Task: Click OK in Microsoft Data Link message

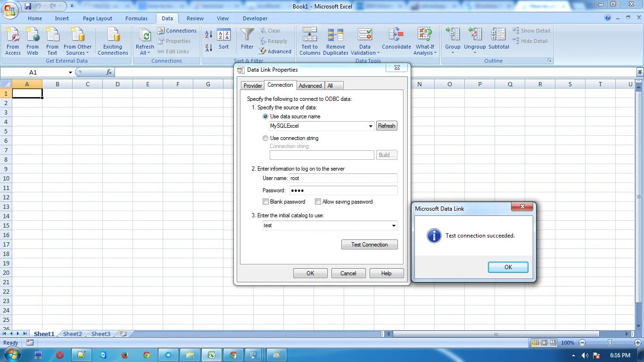Action: click(x=508, y=267)
